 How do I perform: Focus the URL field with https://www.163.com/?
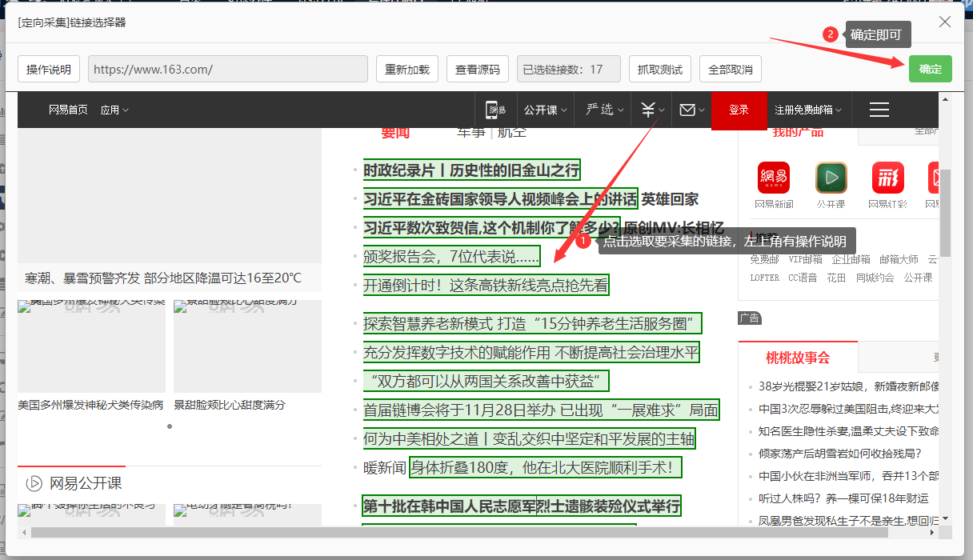[228, 69]
